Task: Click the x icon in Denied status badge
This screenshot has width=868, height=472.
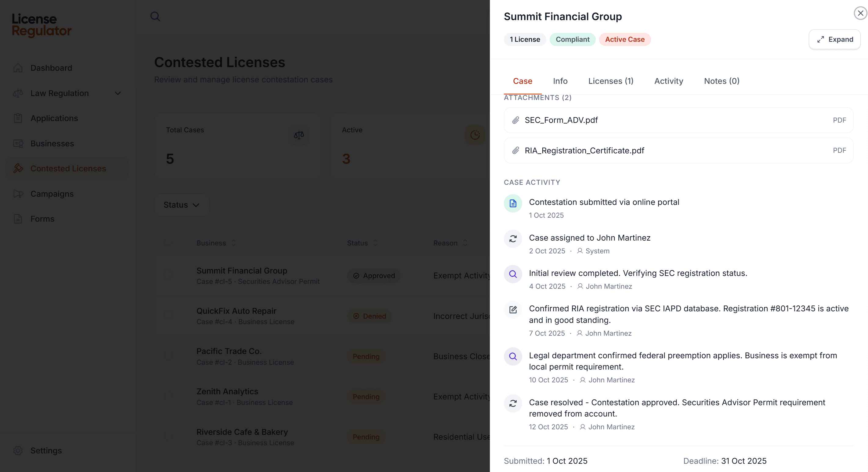Action: [356, 316]
